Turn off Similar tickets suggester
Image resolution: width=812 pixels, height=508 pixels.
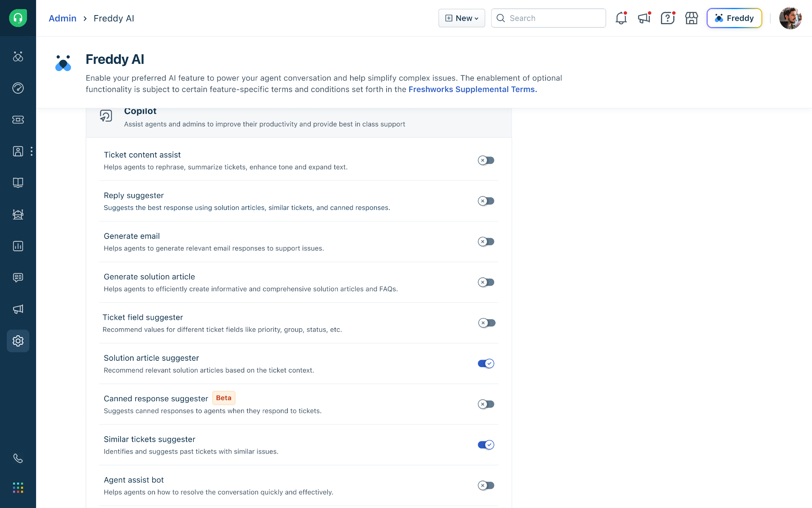pos(486,445)
